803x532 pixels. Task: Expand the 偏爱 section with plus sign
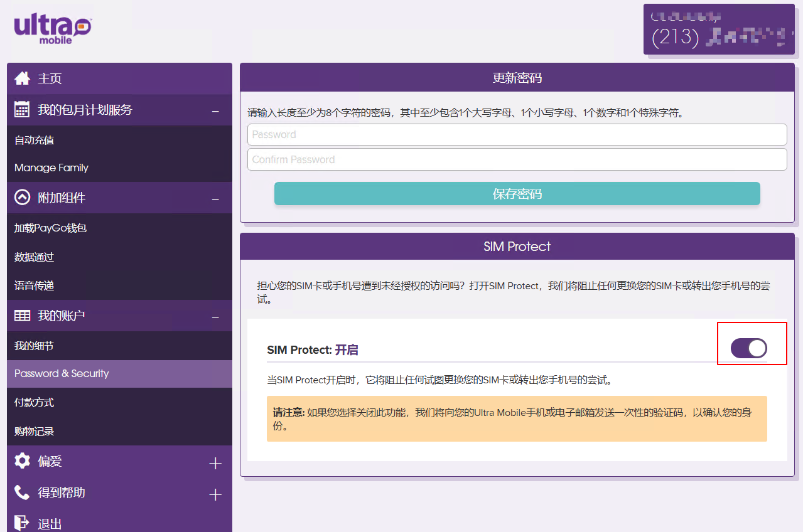tap(215, 464)
